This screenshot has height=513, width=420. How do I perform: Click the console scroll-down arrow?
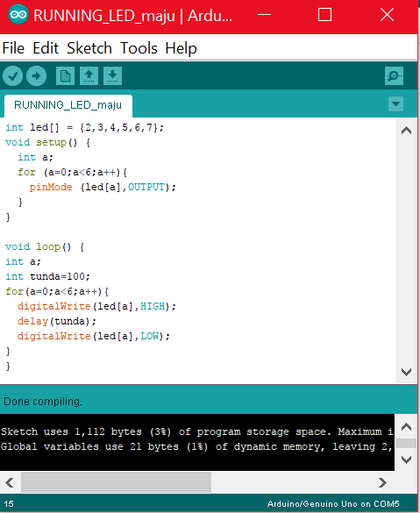click(406, 460)
